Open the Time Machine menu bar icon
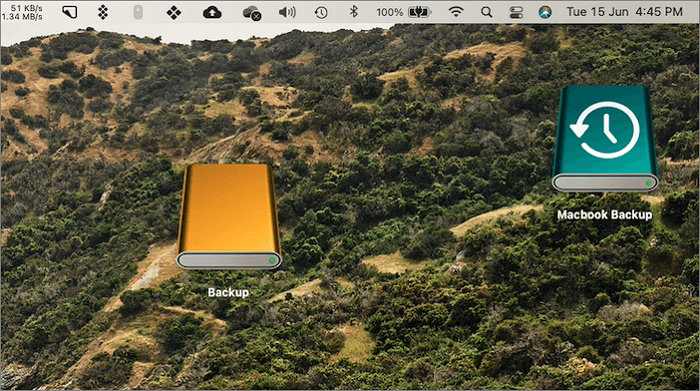The width and height of the screenshot is (700, 391). 321,12
